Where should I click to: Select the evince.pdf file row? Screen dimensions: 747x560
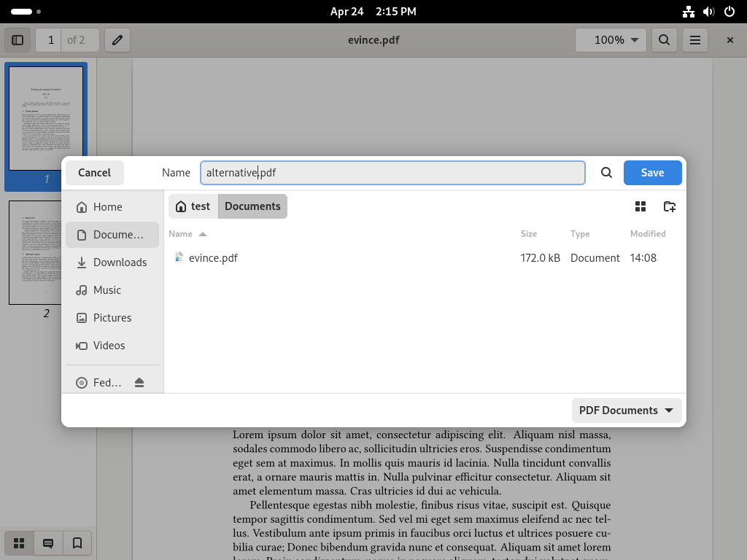tap(425, 258)
